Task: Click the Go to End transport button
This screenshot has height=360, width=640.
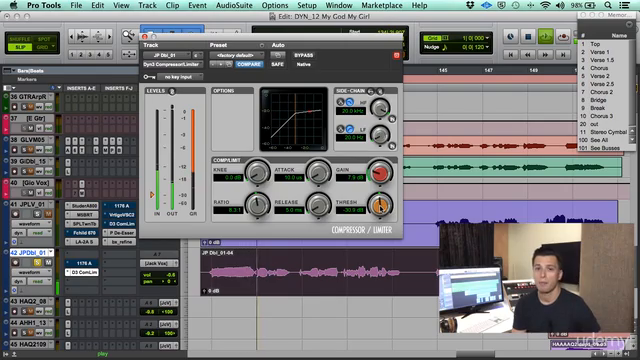Action: 563,54
